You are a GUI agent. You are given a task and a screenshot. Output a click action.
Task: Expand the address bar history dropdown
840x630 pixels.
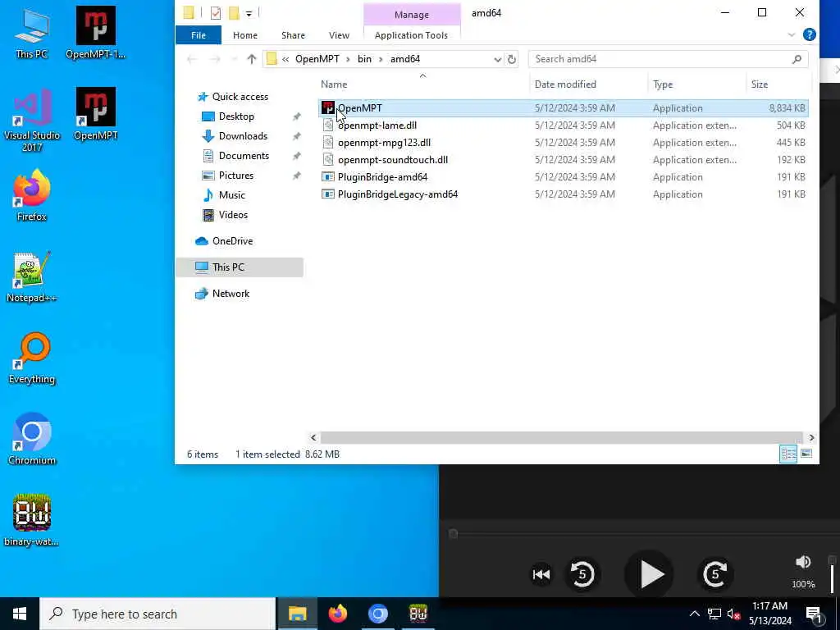[497, 59]
